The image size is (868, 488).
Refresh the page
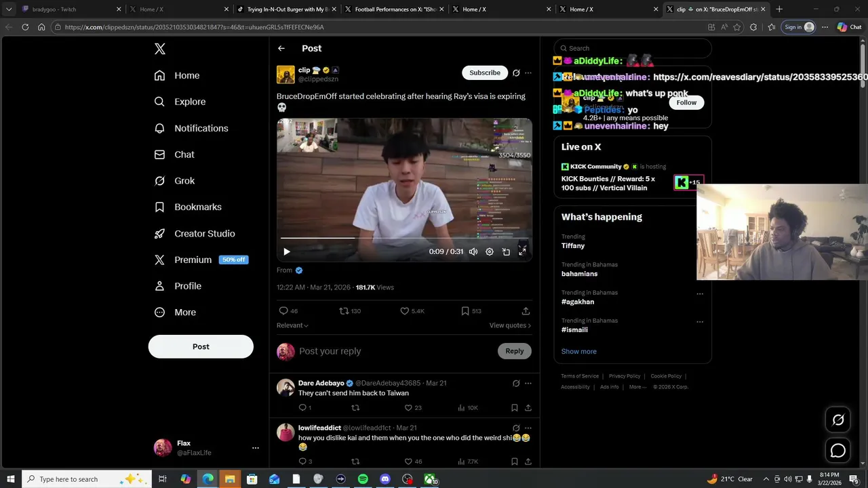pos(25,27)
